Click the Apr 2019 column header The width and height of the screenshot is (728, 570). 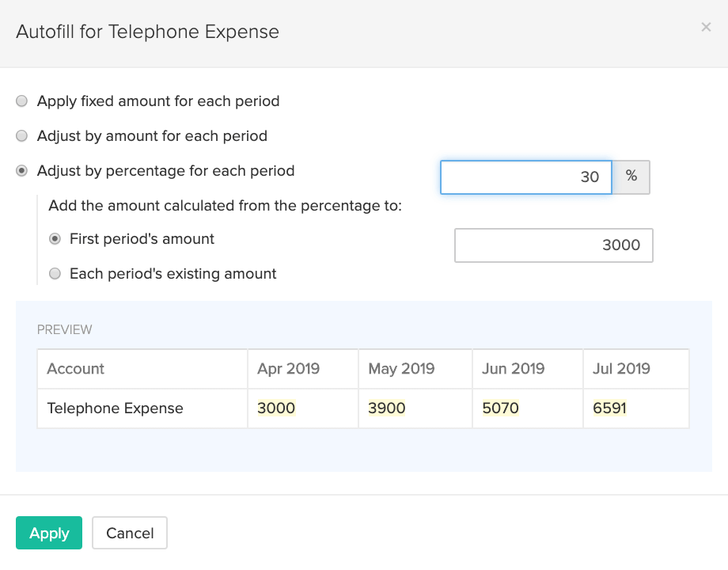pyautogui.click(x=288, y=369)
